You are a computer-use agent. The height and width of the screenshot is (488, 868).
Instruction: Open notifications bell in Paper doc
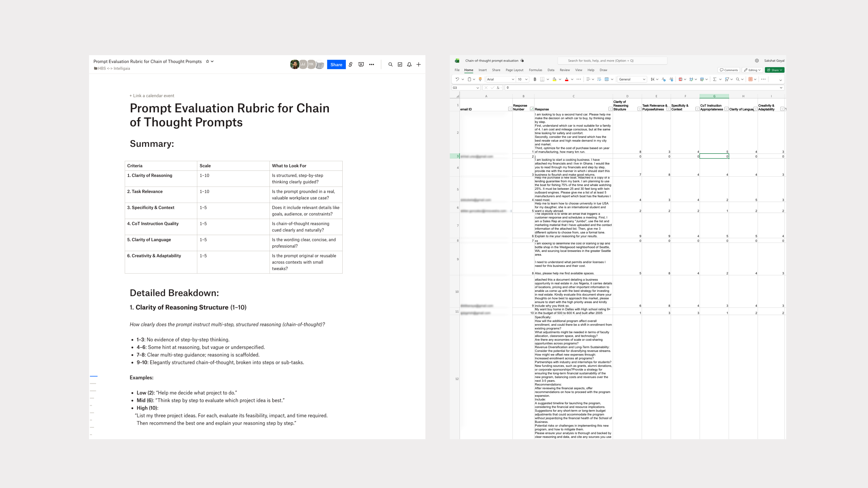pyautogui.click(x=409, y=64)
